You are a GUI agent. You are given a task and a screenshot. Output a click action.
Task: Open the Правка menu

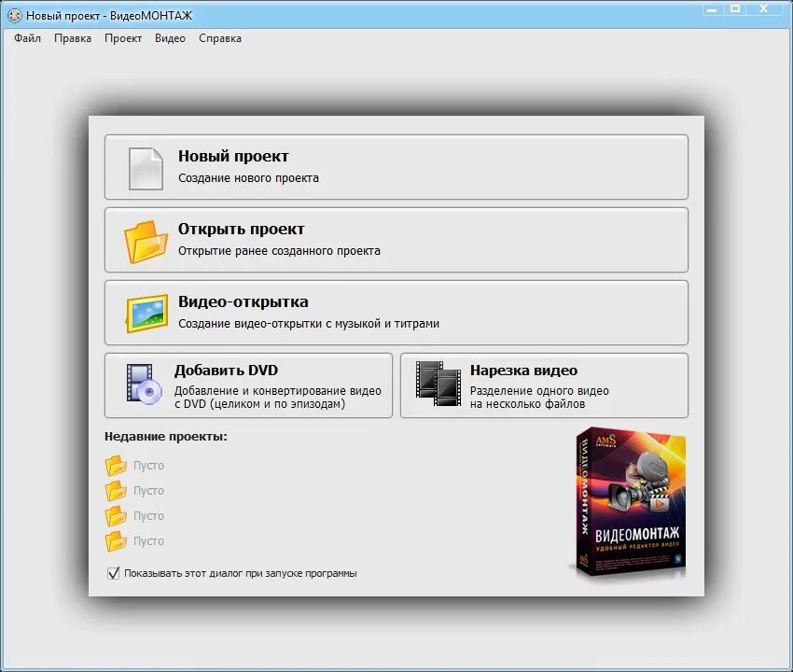[73, 38]
